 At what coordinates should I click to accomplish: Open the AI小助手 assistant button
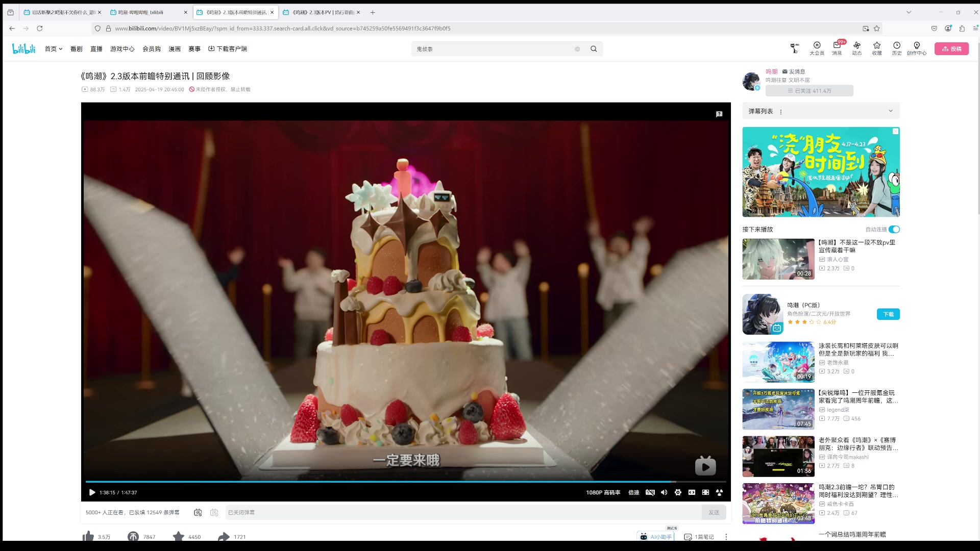[x=656, y=537]
